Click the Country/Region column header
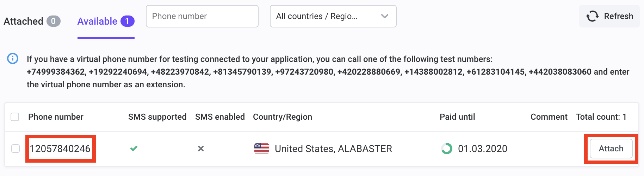644x176 pixels. coord(283,117)
